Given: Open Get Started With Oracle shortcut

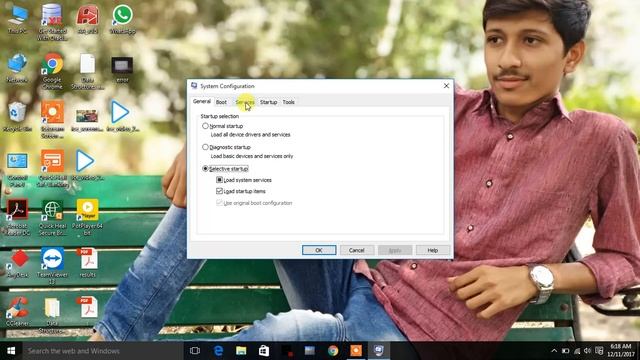Looking at the screenshot, I should pos(52,22).
